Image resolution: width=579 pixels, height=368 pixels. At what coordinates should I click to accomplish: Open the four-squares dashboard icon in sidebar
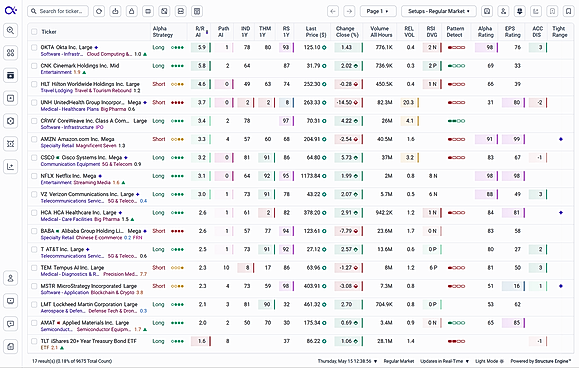point(11,53)
